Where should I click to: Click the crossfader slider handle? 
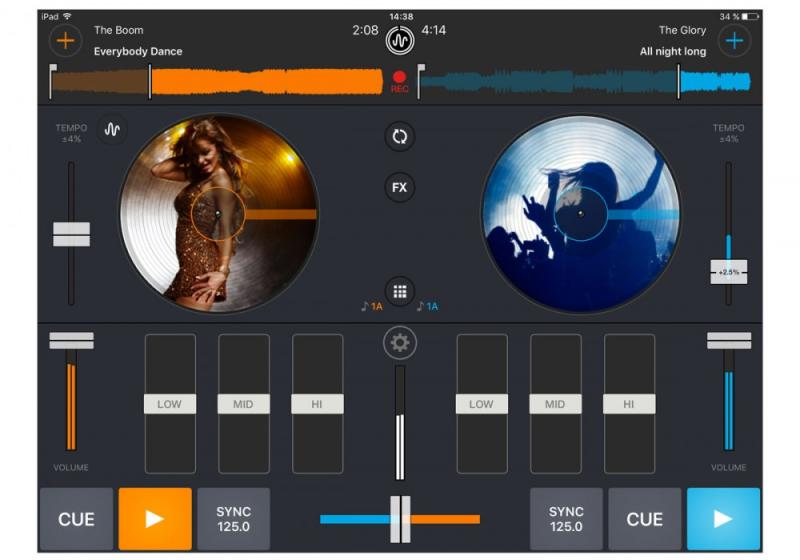[x=400, y=519]
